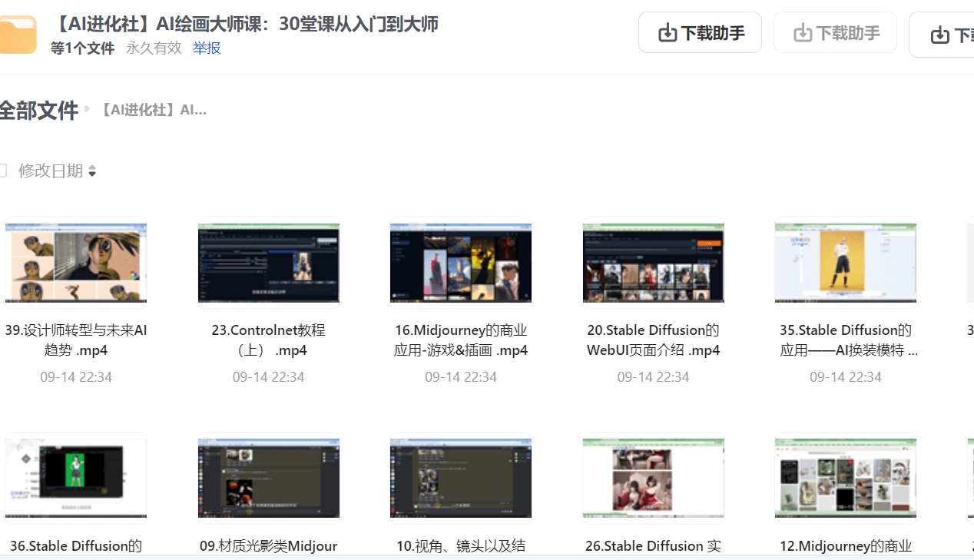Click the 26.Stable Diffusion 实 file name
The width and height of the screenshot is (974, 560).
coord(653,546)
